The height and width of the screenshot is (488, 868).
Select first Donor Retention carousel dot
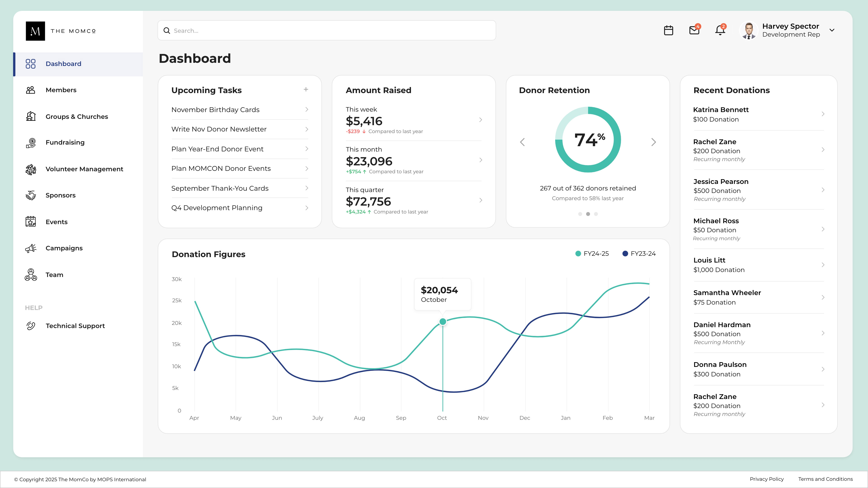(x=580, y=214)
